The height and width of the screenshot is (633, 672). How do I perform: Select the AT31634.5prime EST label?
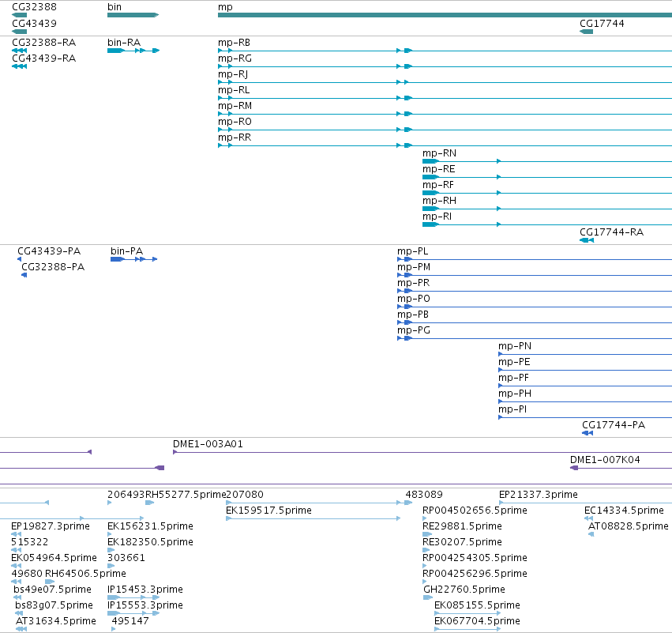tap(56, 621)
